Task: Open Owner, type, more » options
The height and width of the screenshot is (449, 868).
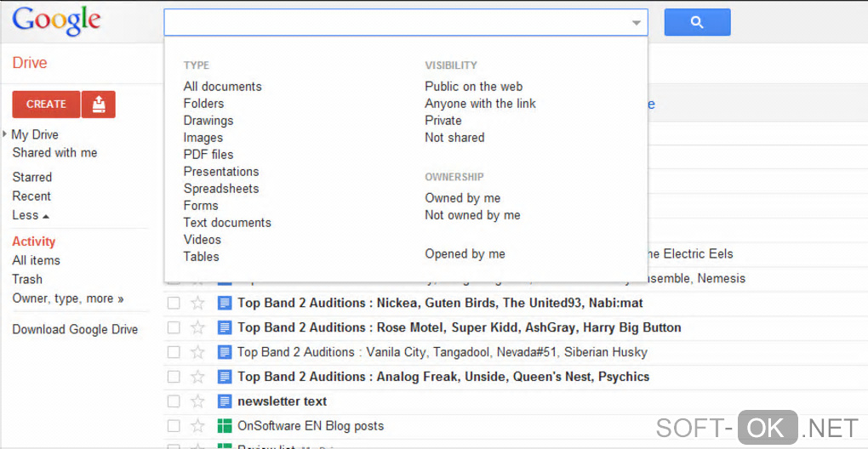Action: coord(68,298)
